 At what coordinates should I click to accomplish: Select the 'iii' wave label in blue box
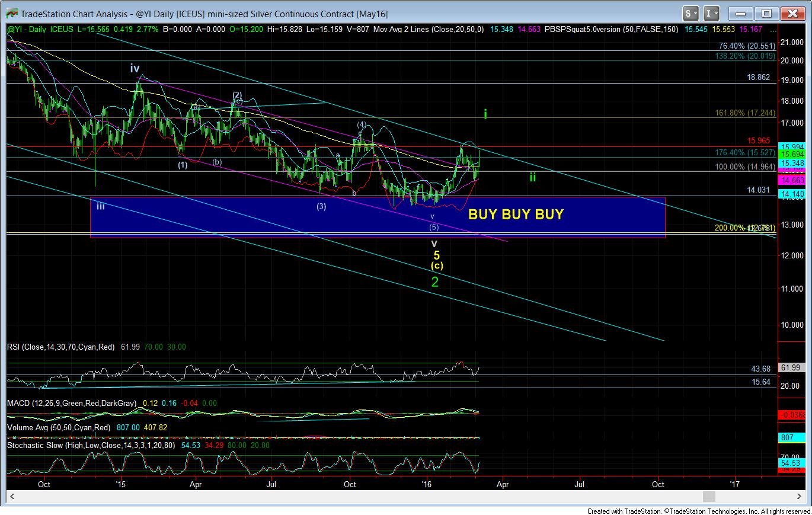tap(101, 206)
